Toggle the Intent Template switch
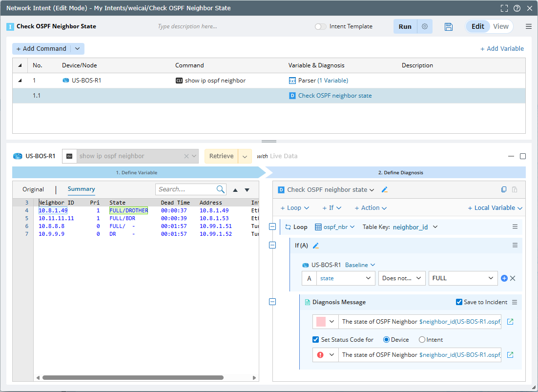538x392 pixels. point(320,27)
